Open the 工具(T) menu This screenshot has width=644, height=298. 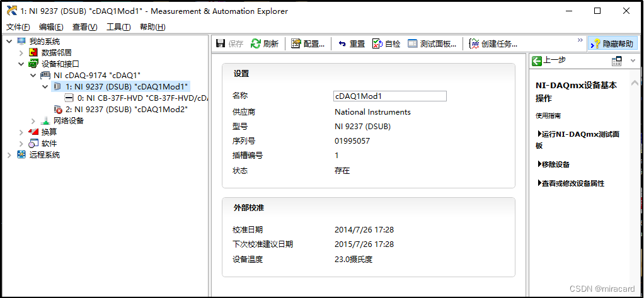(118, 27)
